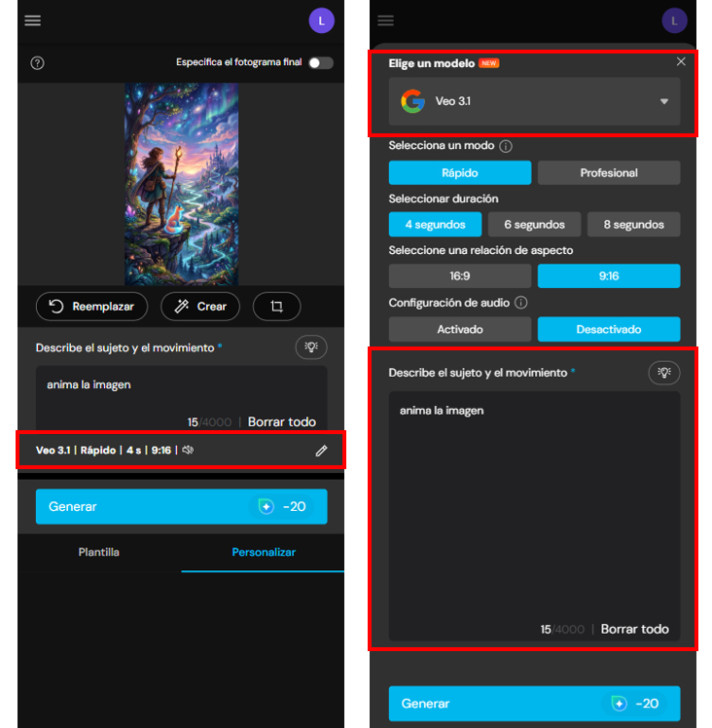This screenshot has width=712, height=728.
Task: Click 'Borrar todo' in right panel
Action: coord(634,629)
